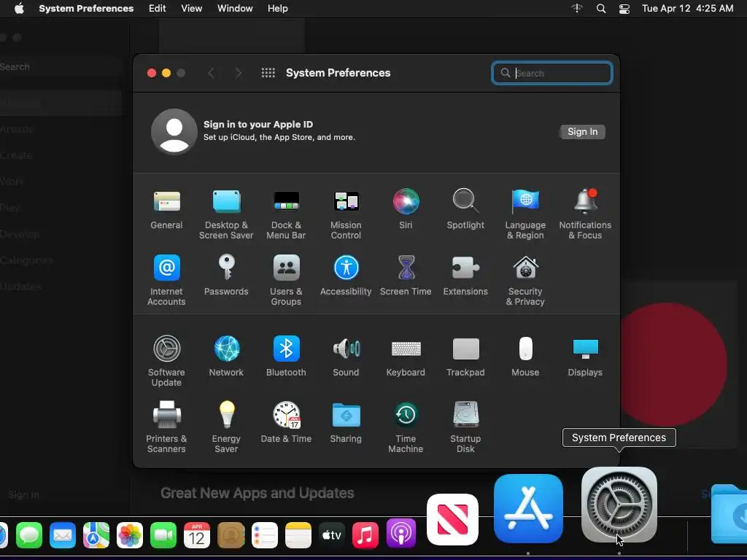Image resolution: width=747 pixels, height=560 pixels.
Task: Open Screen Time settings
Action: [406, 276]
